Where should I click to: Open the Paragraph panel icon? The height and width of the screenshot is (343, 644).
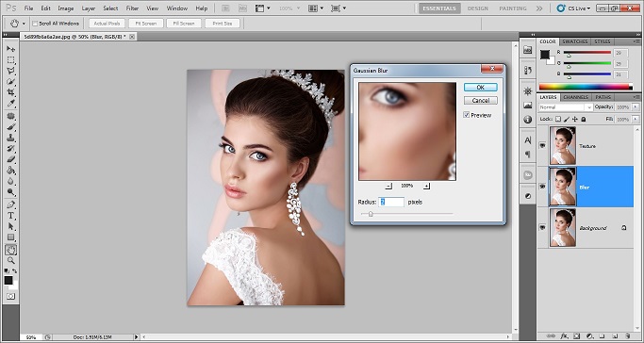(528, 155)
